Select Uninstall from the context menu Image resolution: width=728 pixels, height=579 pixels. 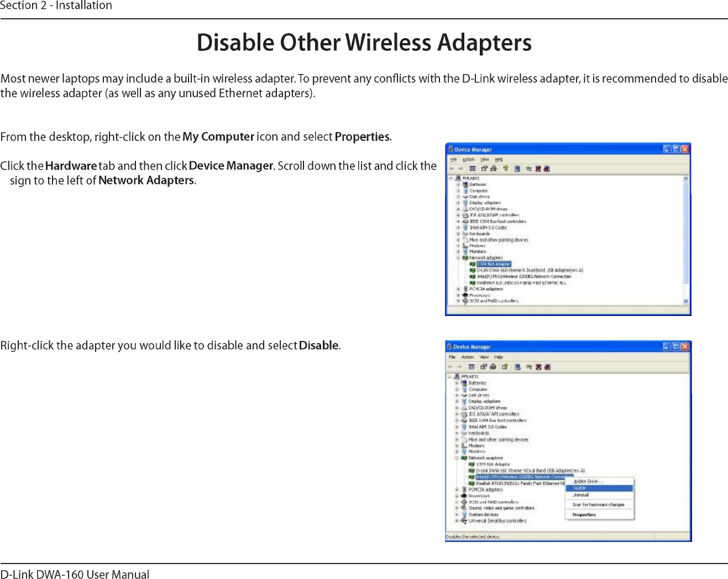(x=600, y=495)
